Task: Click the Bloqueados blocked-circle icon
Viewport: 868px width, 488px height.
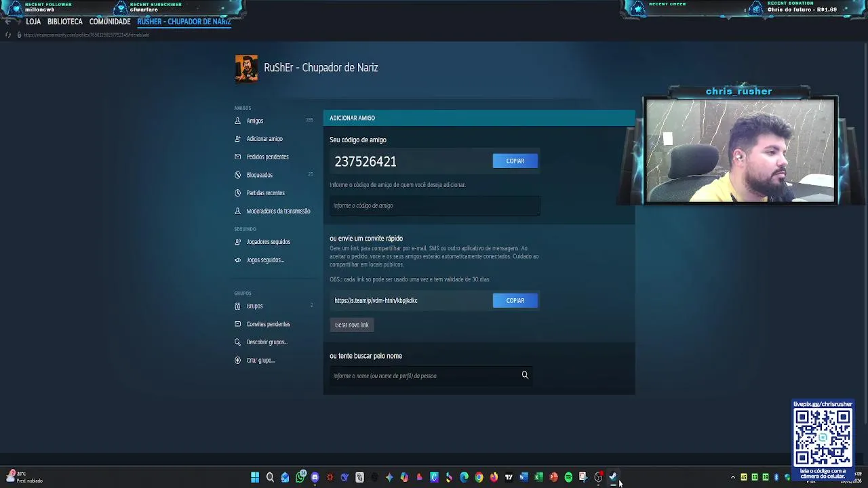Action: click(x=237, y=175)
